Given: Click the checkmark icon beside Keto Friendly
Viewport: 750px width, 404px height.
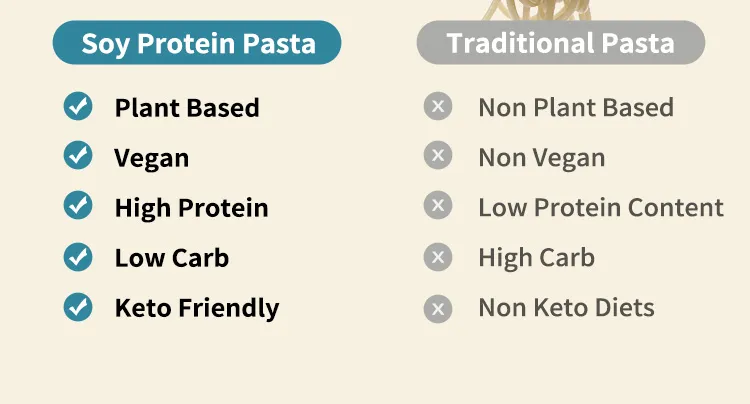Looking at the screenshot, I should coord(78,307).
